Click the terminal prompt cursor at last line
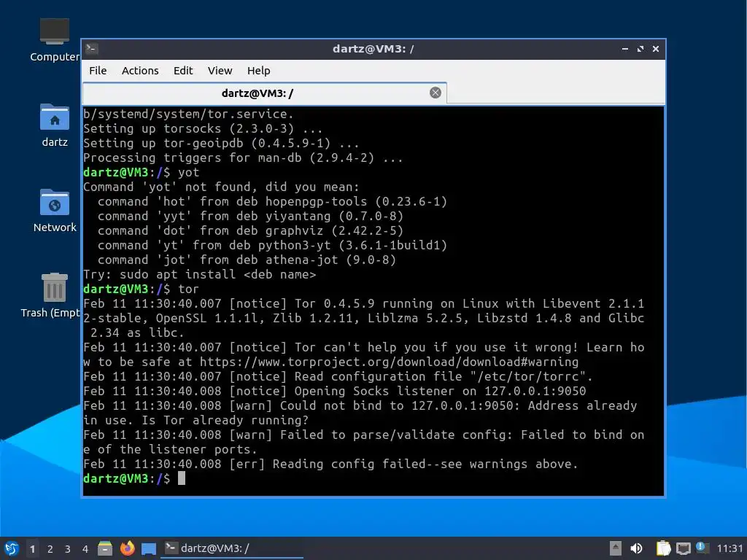747x560 pixels. 182,478
